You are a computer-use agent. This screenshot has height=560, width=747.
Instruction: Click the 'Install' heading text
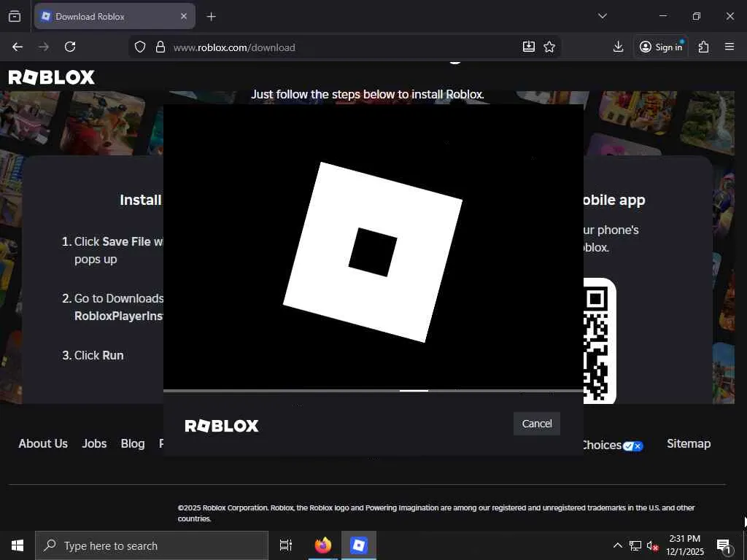point(141,200)
